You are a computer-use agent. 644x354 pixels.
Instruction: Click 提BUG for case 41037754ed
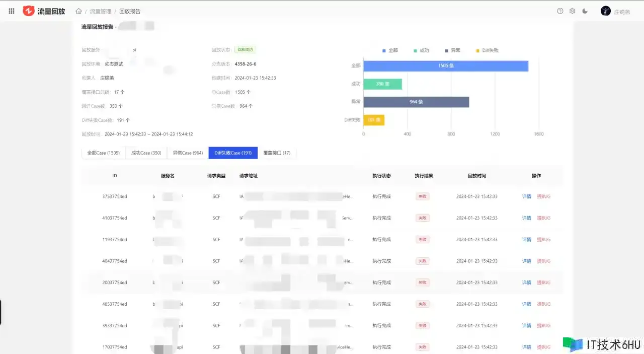tap(543, 218)
